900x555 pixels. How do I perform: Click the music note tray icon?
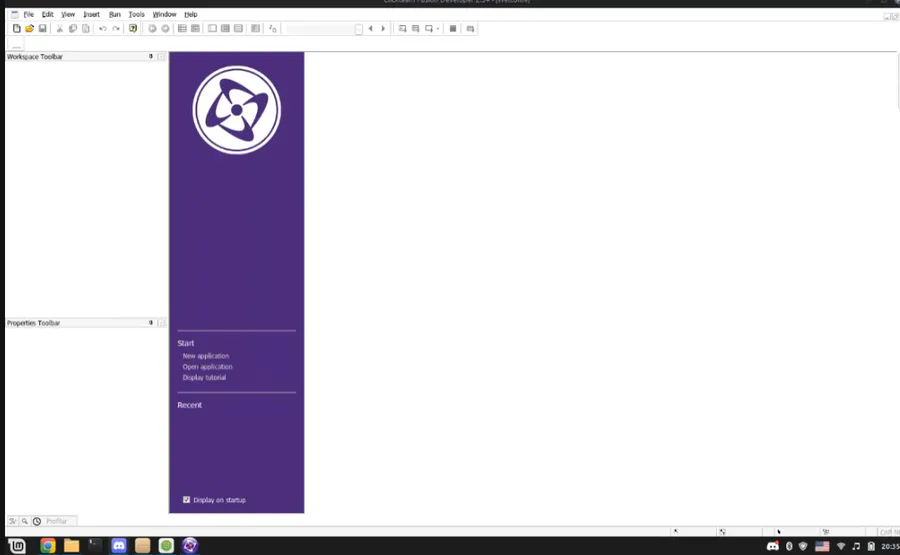[x=856, y=546]
